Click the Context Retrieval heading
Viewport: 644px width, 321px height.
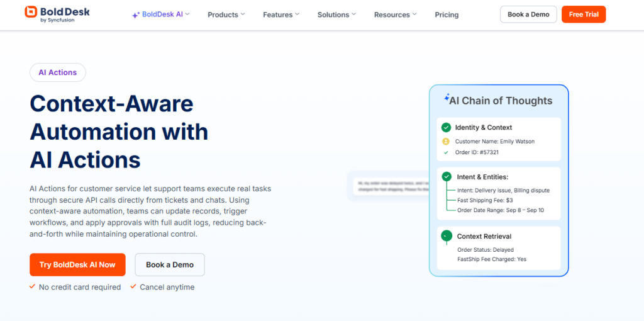click(x=484, y=236)
